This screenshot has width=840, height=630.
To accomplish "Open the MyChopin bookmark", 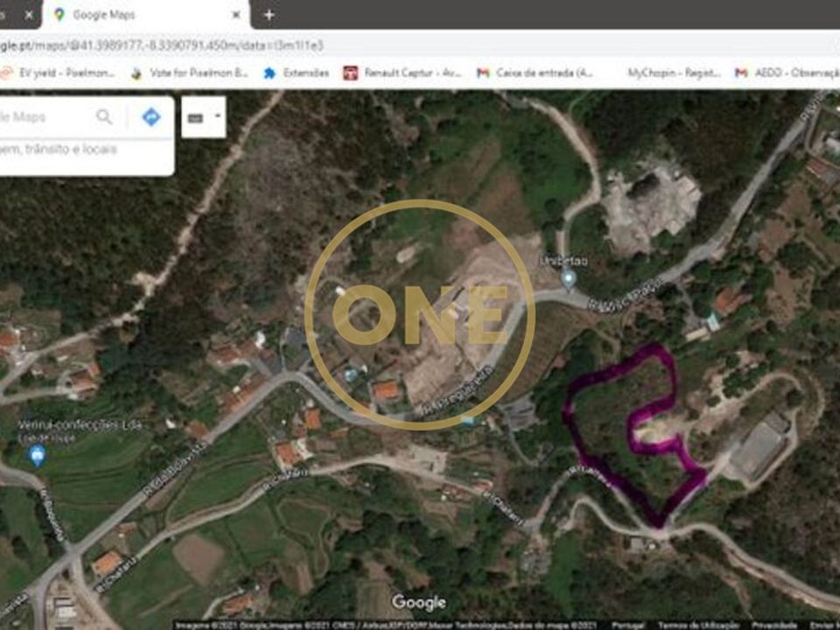I will click(674, 73).
